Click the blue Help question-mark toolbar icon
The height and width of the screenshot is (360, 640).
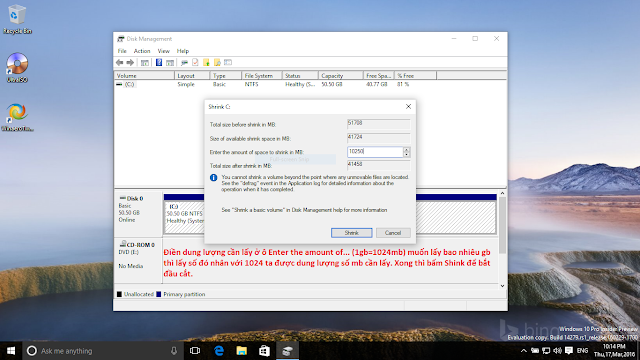(x=159, y=62)
